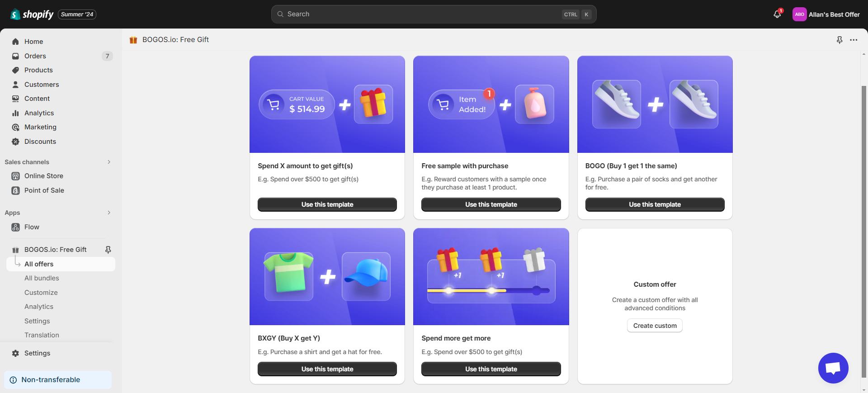This screenshot has width=868, height=393.
Task: Click the Create custom button
Action: [655, 326]
